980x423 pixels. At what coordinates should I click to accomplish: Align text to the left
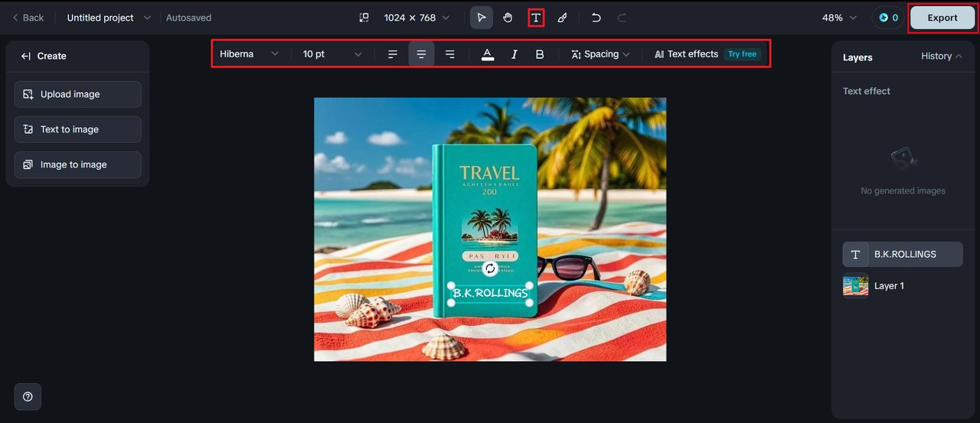393,54
